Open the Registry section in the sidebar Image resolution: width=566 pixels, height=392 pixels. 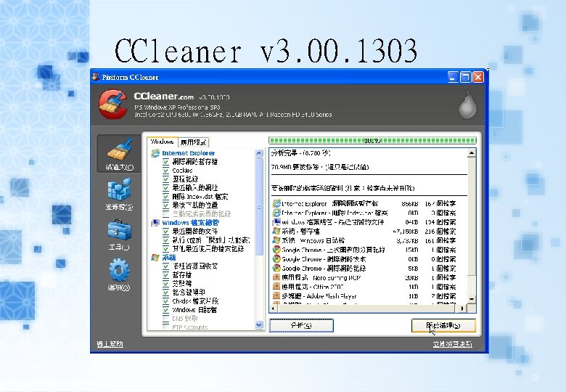tap(119, 195)
